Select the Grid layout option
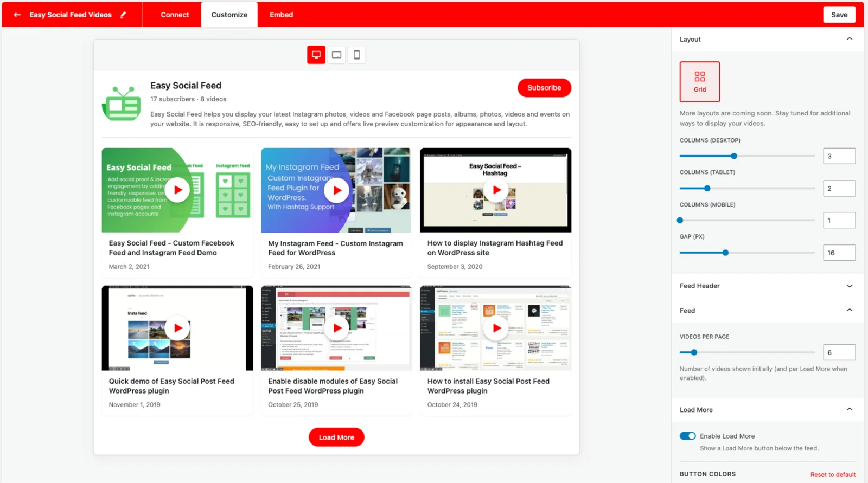 [700, 82]
